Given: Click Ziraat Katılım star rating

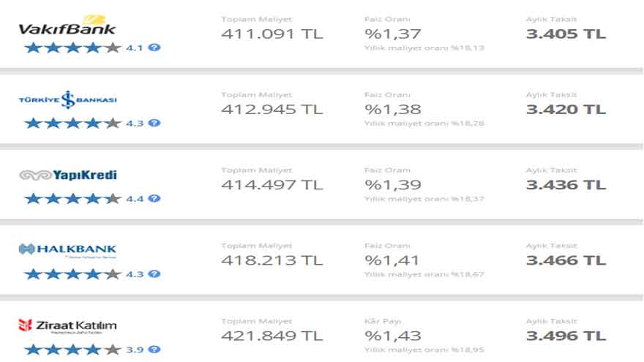Looking at the screenshot, I should [x=72, y=350].
